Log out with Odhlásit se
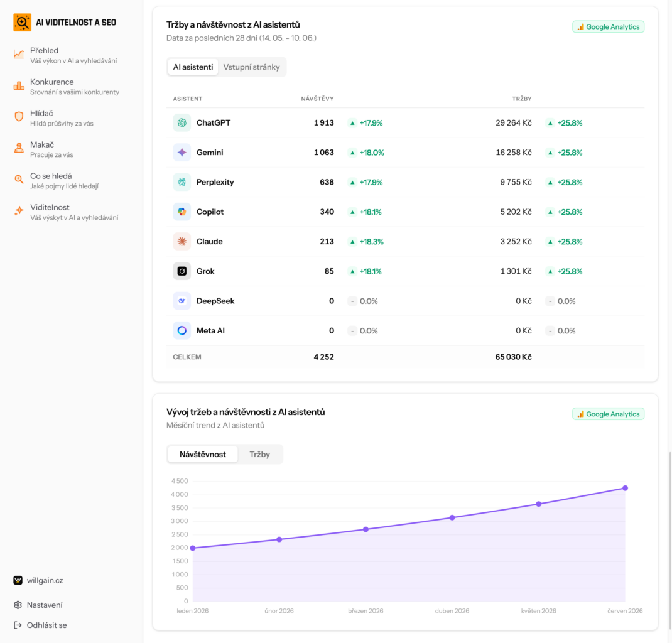Viewport: 672px width, 643px height. point(40,625)
